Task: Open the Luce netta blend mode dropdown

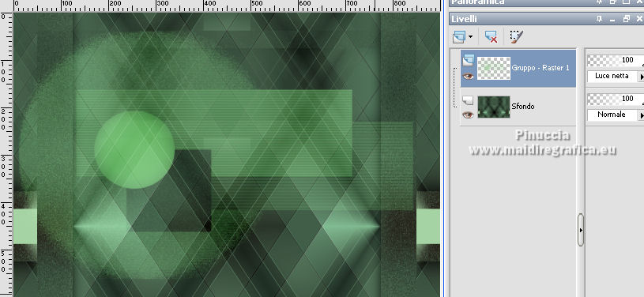Action: [x=641, y=77]
